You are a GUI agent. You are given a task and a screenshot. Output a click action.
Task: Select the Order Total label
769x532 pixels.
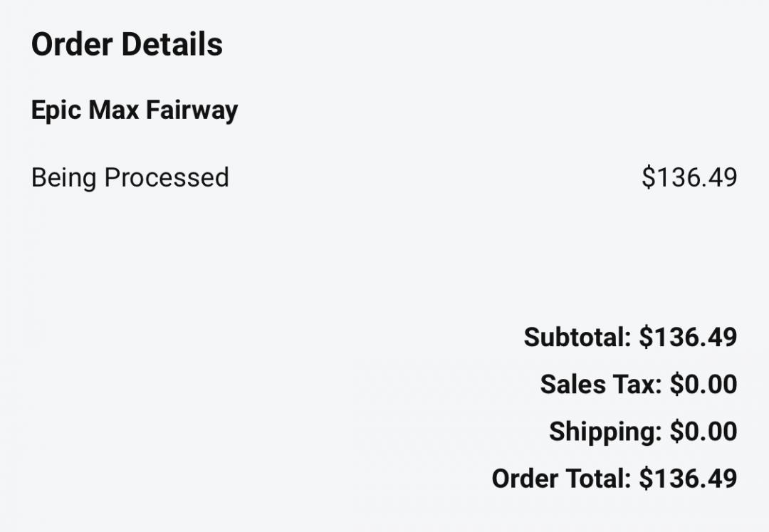pos(561,479)
